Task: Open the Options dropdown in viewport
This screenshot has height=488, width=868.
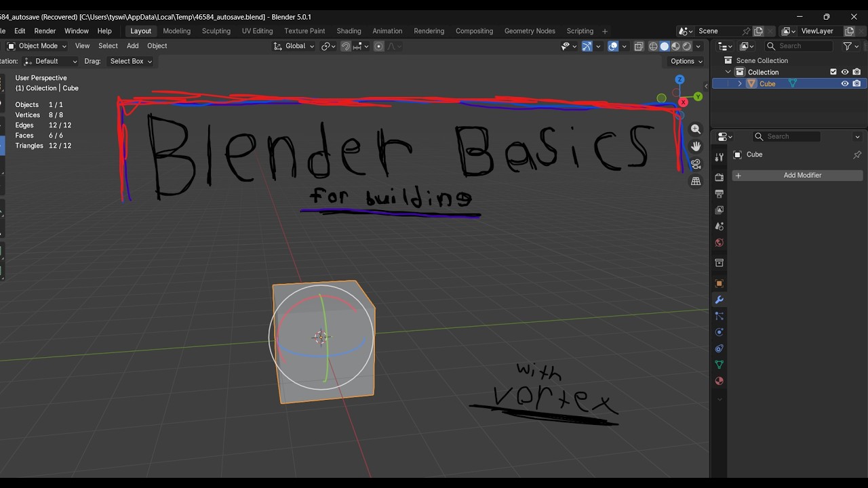Action: pos(686,61)
